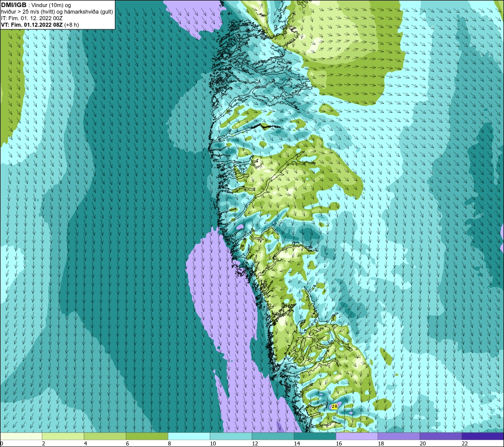The width and height of the screenshot is (504, 447).
Task: Click the 14–16 m/s legend color swatch
Action: click(x=315, y=436)
